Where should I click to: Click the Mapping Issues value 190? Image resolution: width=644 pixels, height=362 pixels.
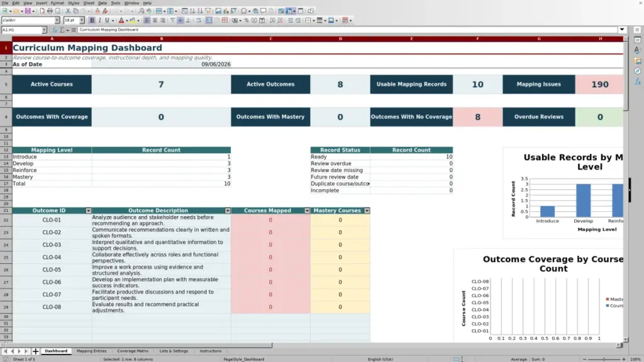[x=599, y=84]
